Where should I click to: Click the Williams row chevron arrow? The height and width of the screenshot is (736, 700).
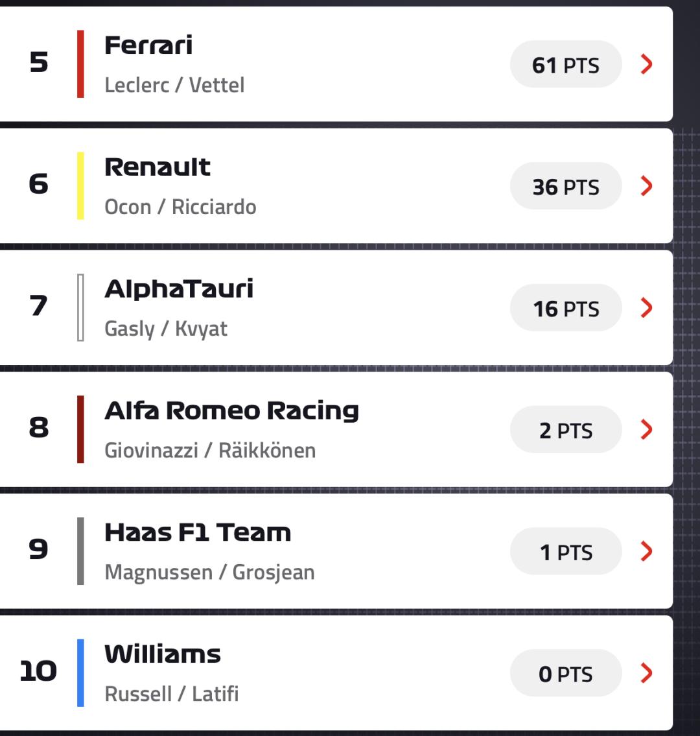click(646, 673)
